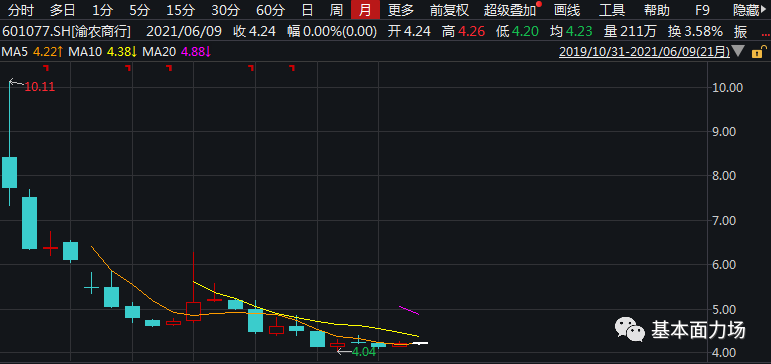771x364 pixels.
Task: Expand the date range dropdown triangle
Action: click(x=738, y=51)
